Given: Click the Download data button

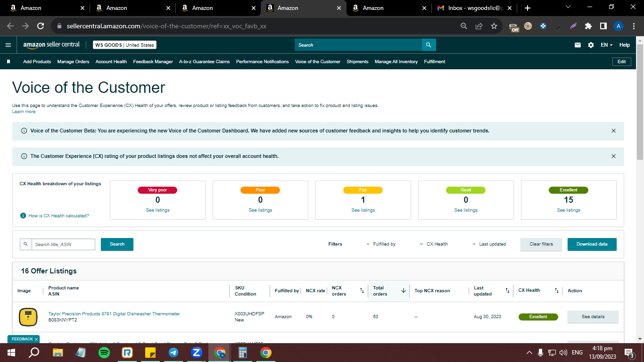Looking at the screenshot, I should pyautogui.click(x=592, y=244).
